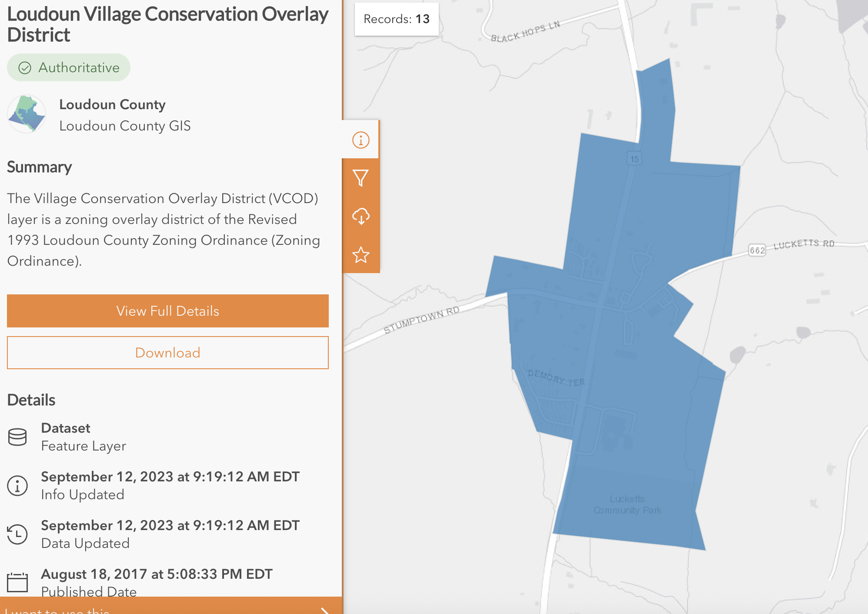Click the checkmark in the Authoritative badge
Viewport: 868px width, 614px height.
click(x=25, y=67)
